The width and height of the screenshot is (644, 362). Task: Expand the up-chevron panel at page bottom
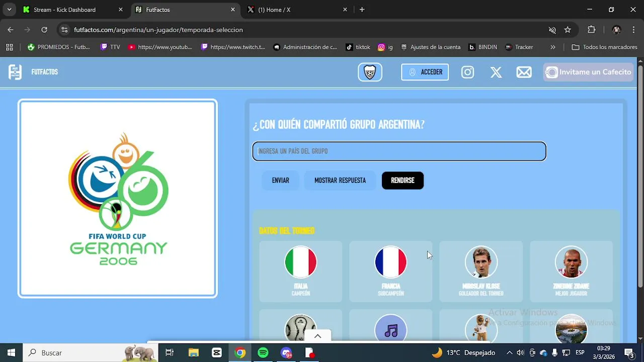(x=317, y=336)
